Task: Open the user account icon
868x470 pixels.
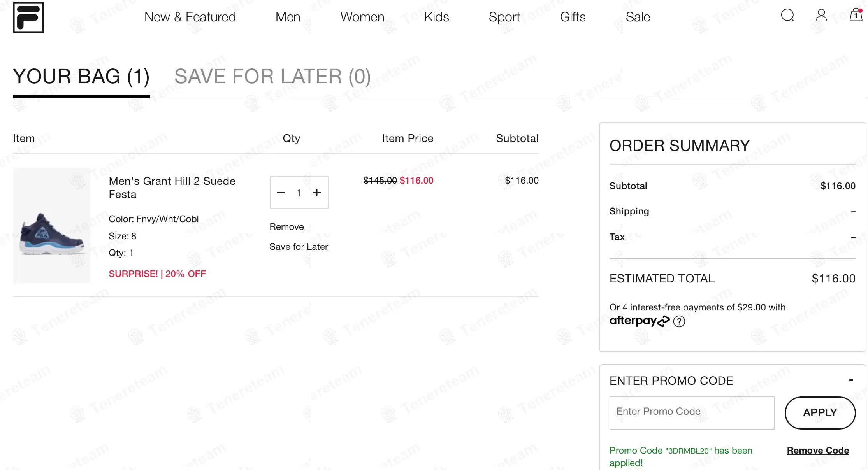Action: [x=821, y=16]
